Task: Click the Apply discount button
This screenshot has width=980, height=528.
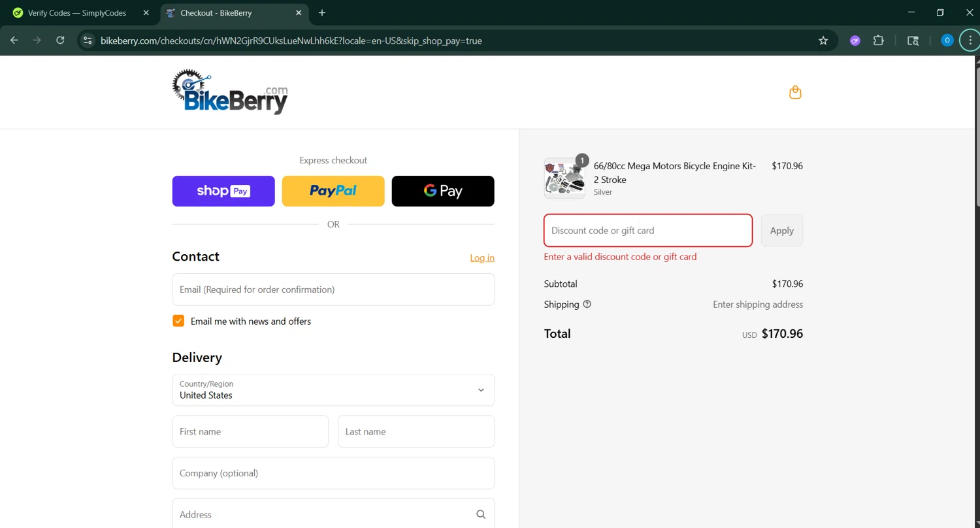Action: click(782, 231)
